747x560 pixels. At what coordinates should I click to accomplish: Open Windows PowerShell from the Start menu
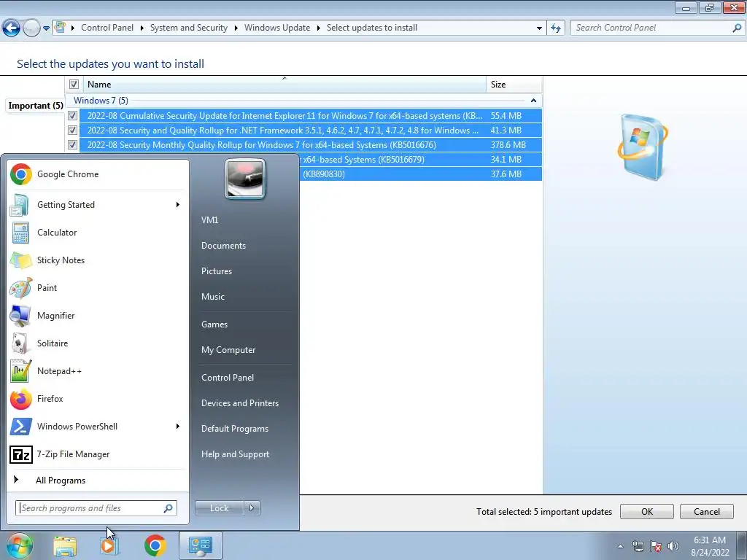(x=98, y=426)
